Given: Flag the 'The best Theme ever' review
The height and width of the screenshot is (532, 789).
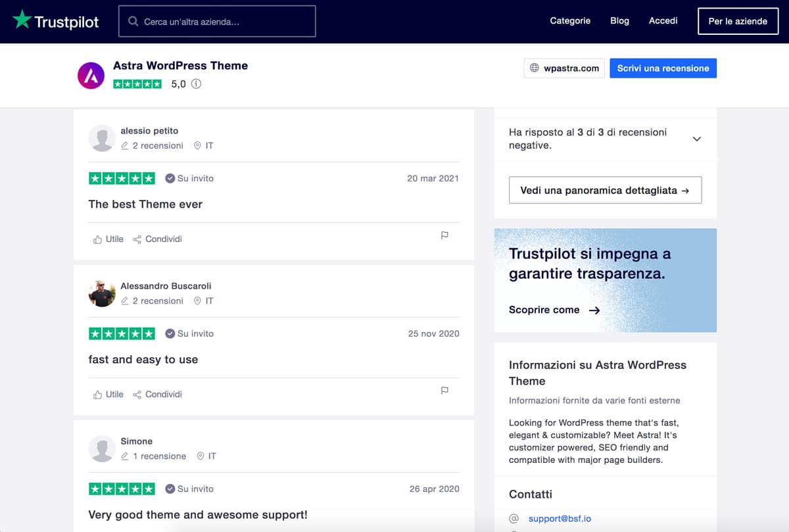Looking at the screenshot, I should point(444,235).
